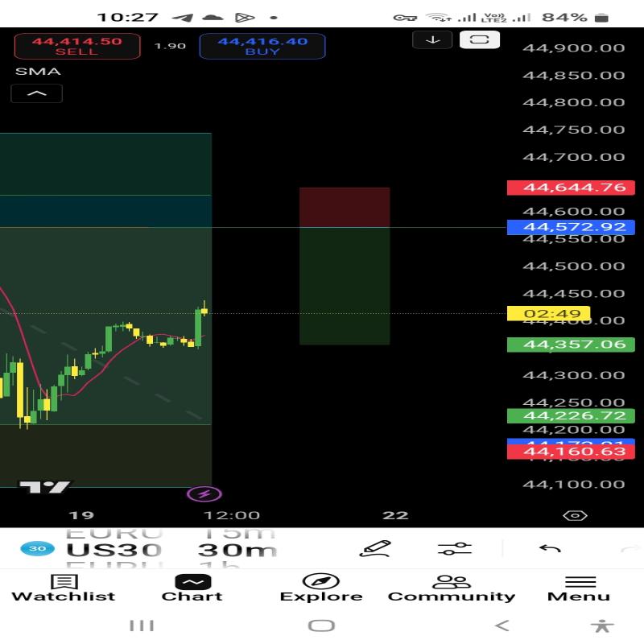Tap the download arrow icon at top
This screenshot has height=644, width=644.
tap(432, 39)
